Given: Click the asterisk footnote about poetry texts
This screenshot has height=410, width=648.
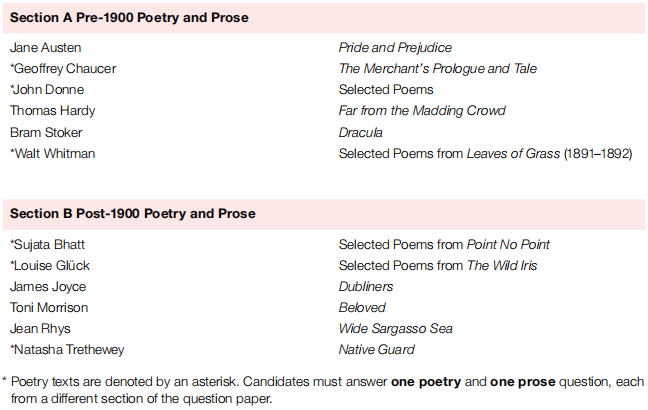Looking at the screenshot, I should (x=324, y=390).
